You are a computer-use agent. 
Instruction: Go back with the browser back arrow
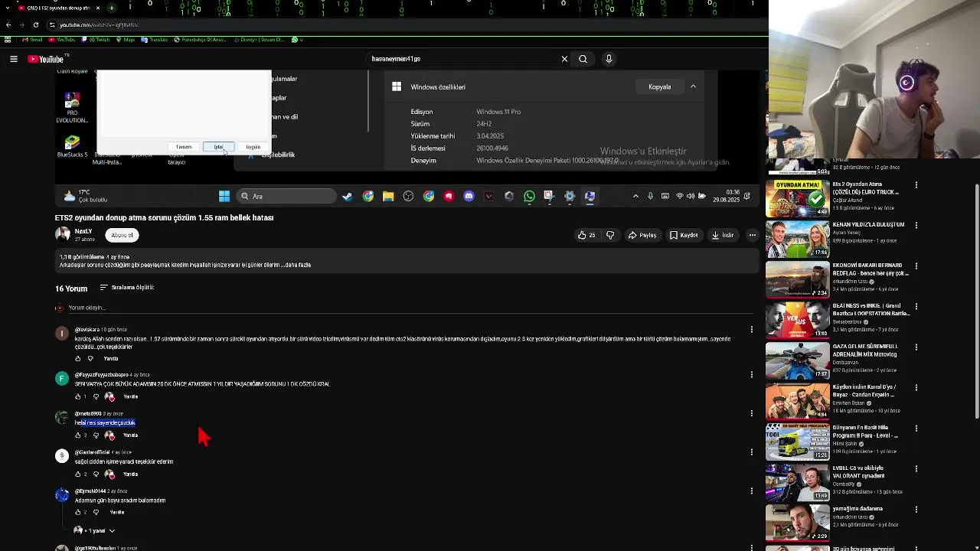pyautogui.click(x=8, y=24)
